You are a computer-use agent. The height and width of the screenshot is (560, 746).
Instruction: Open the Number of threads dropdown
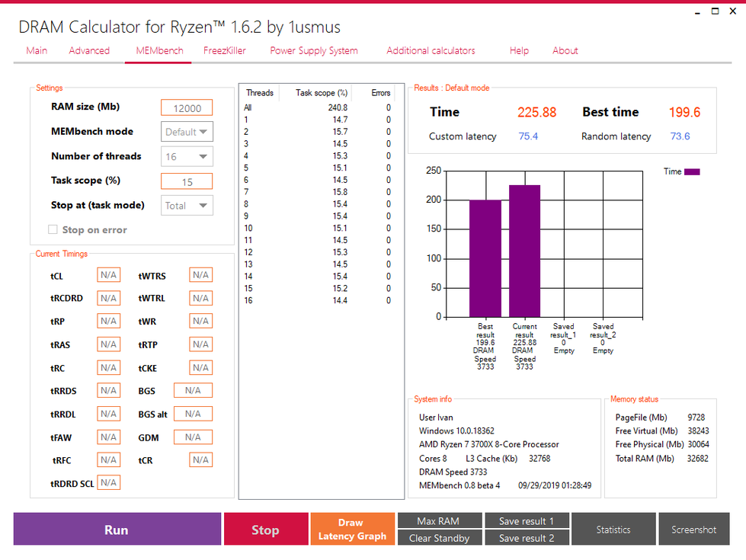pos(187,156)
